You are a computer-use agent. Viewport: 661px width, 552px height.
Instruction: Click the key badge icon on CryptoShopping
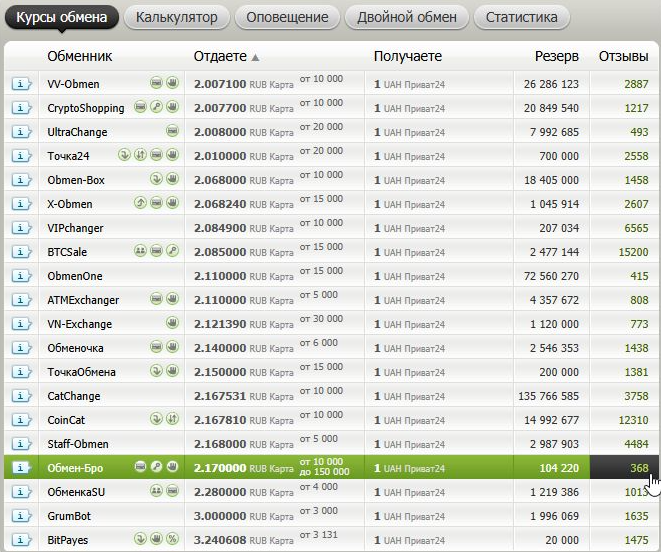tap(156, 107)
